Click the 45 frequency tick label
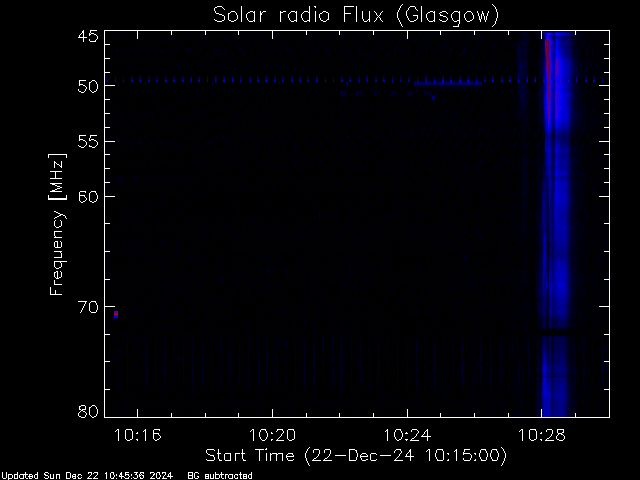Viewport: 640px width, 480px height. point(88,37)
